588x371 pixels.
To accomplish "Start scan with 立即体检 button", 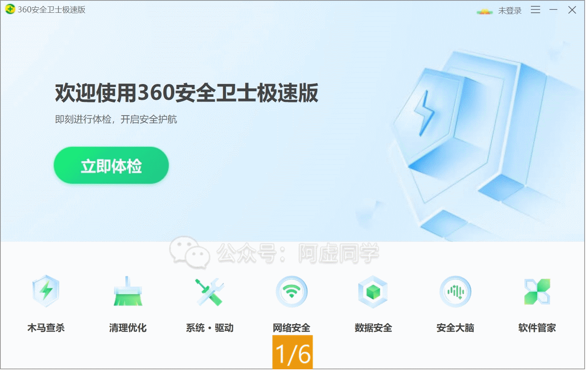I will 111,165.
